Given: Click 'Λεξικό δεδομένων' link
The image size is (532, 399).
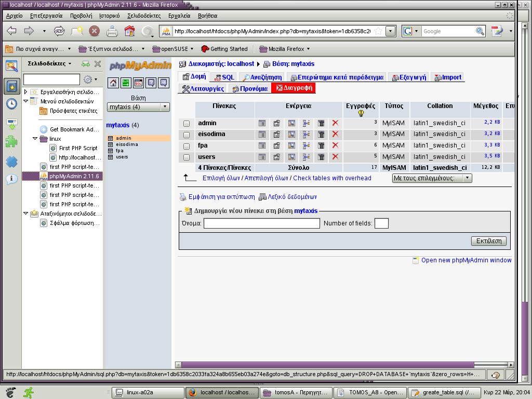Looking at the screenshot, I should coord(292,197).
